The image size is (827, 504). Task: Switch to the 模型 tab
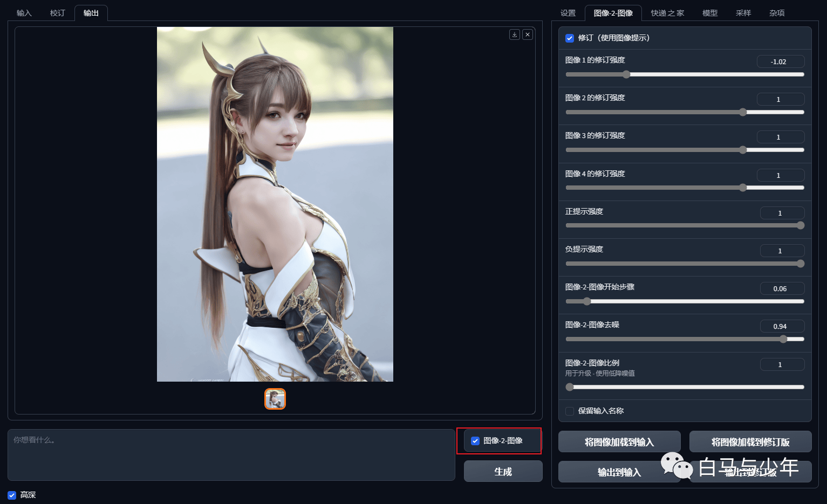click(x=710, y=13)
